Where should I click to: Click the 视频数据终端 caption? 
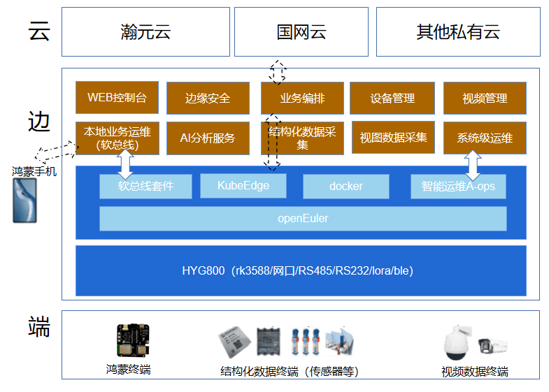(x=474, y=372)
